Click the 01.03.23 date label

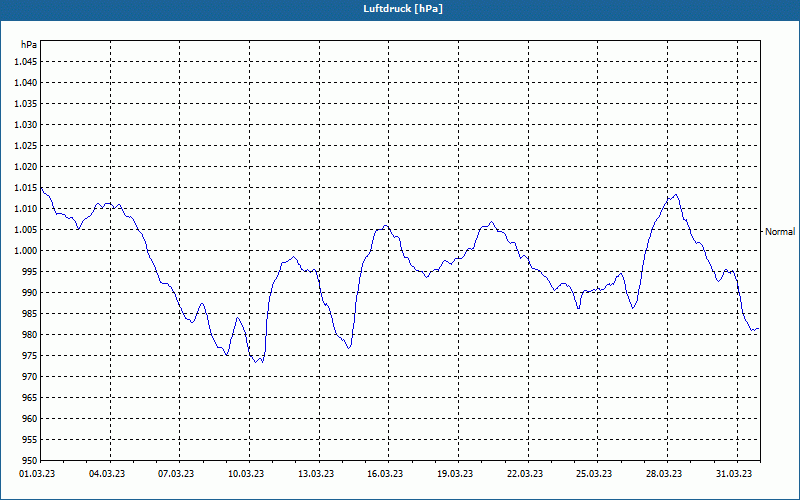(x=37, y=473)
